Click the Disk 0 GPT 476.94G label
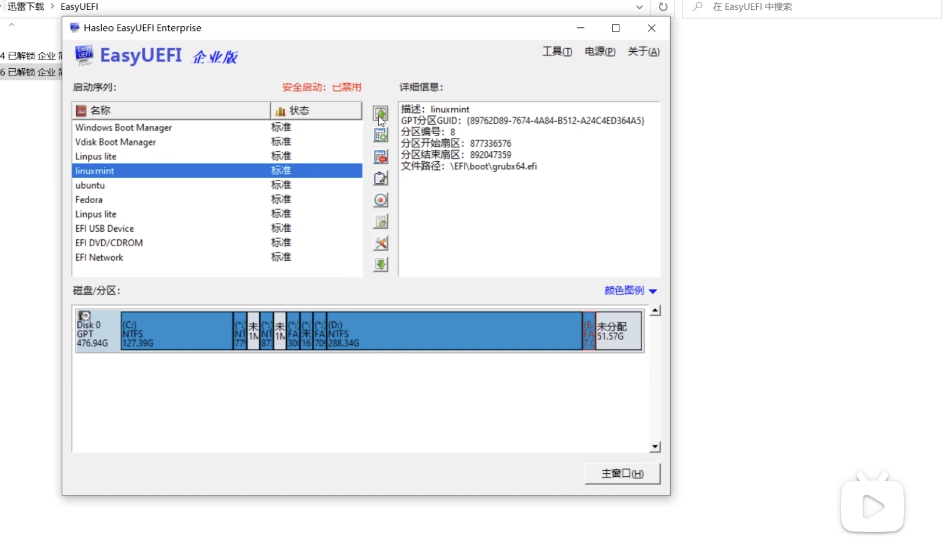This screenshot has height=560, width=943. coord(93,334)
